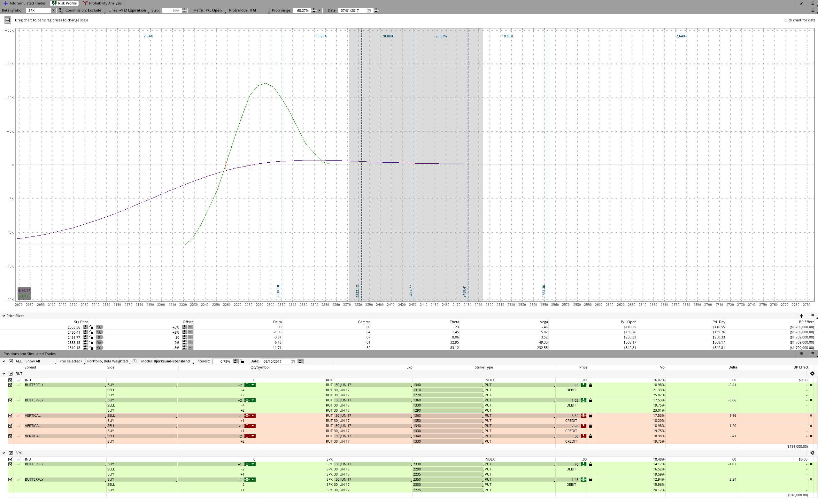Toggle checkbox for SPX 2350 butterfly
This screenshot has height=504, width=818.
coord(10,480)
